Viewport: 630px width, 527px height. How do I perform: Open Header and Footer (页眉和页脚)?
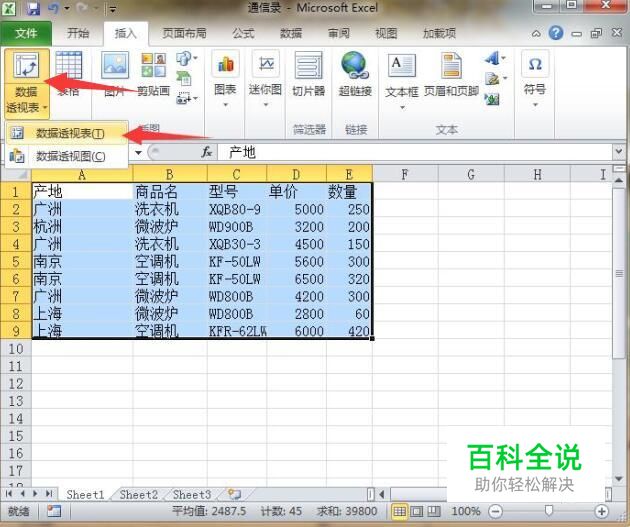451,75
